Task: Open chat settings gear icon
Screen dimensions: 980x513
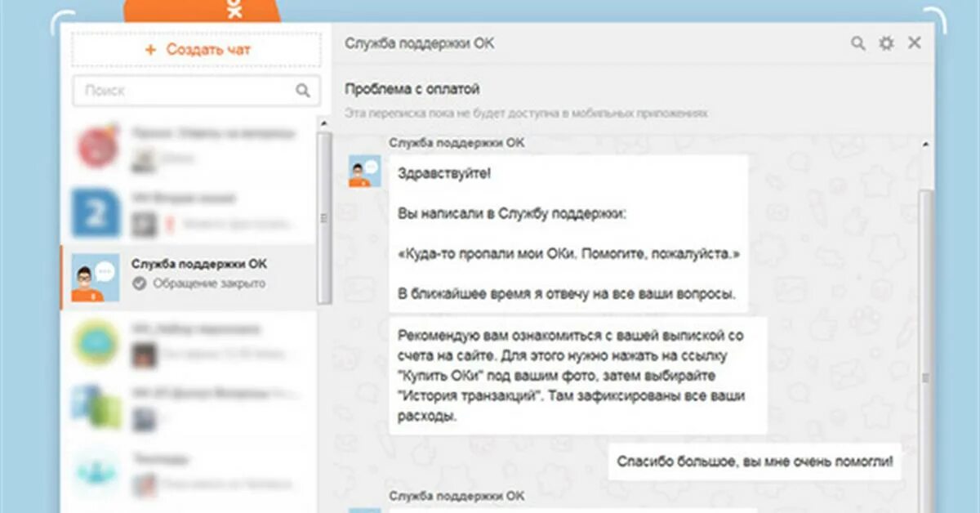Action: (886, 43)
